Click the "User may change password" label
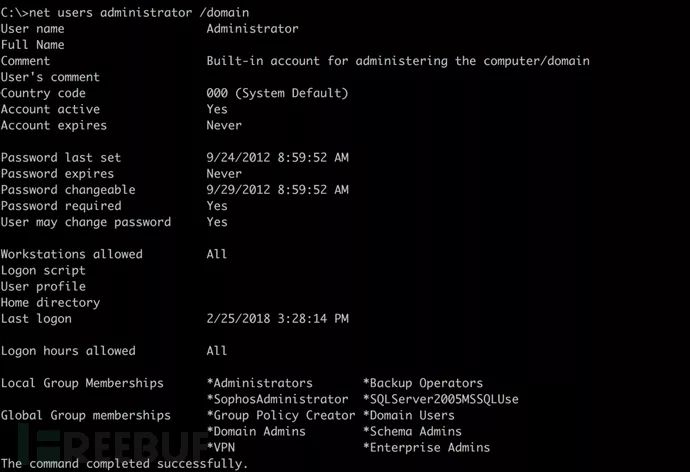The height and width of the screenshot is (472, 690). click(86, 222)
